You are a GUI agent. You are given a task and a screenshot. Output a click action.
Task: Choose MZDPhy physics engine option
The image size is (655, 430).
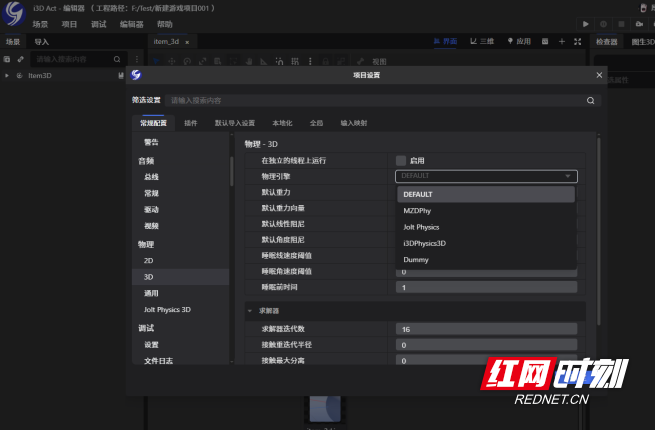click(x=486, y=211)
